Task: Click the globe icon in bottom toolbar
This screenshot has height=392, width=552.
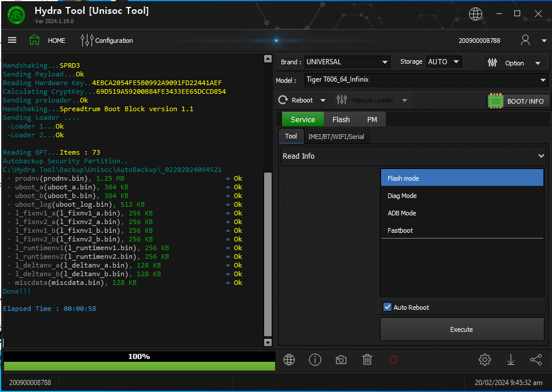Action: [289, 360]
